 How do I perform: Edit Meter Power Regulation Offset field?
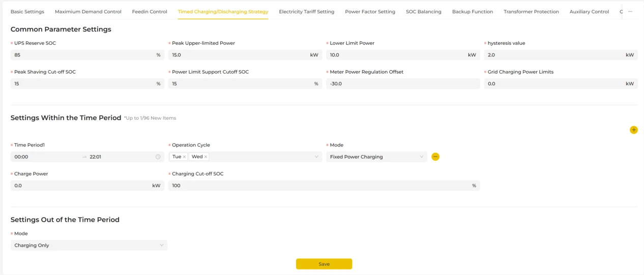pos(403,84)
